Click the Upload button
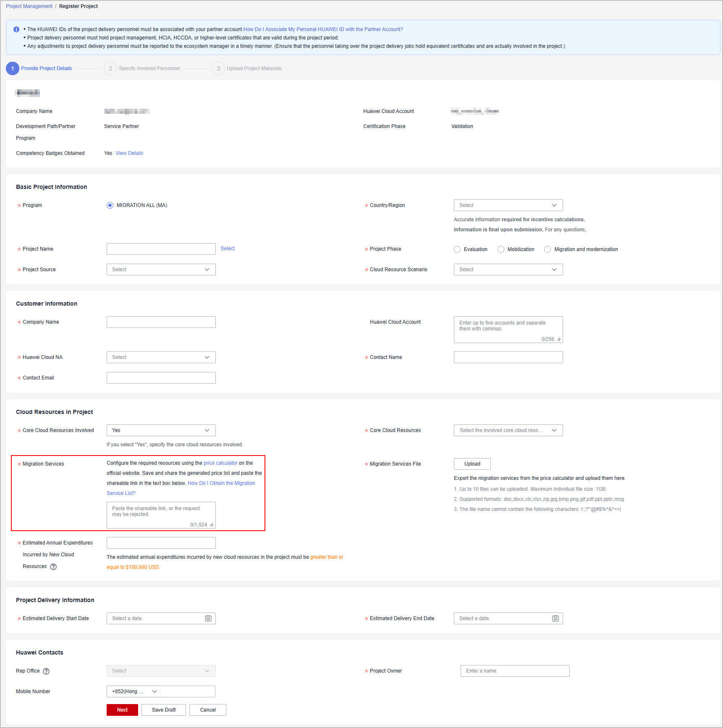 [472, 464]
